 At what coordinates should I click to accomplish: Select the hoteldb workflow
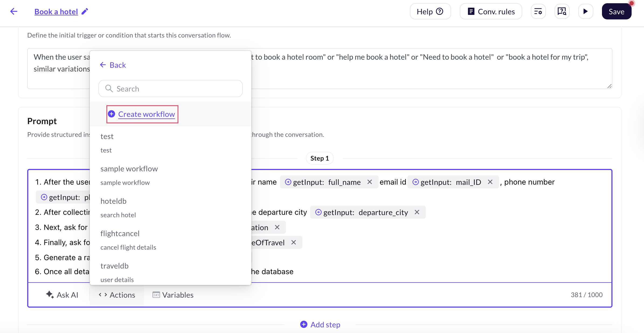coord(113,201)
